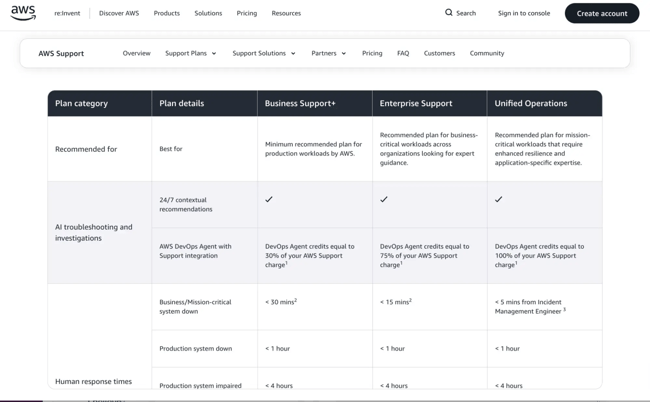Click the < 15 mins response time
Viewport: 650px width, 402px height.
[396, 302]
